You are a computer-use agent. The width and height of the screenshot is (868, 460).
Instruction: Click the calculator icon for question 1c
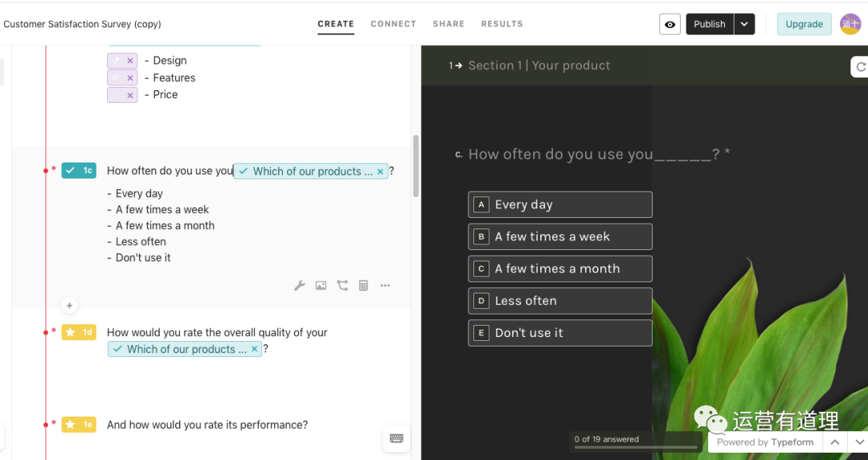tap(363, 285)
